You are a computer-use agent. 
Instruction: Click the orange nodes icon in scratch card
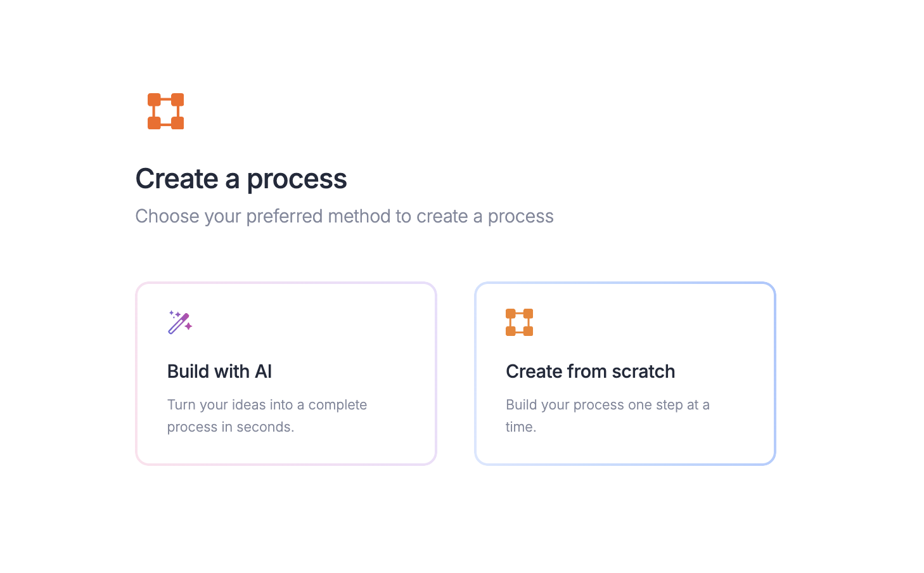point(519,323)
